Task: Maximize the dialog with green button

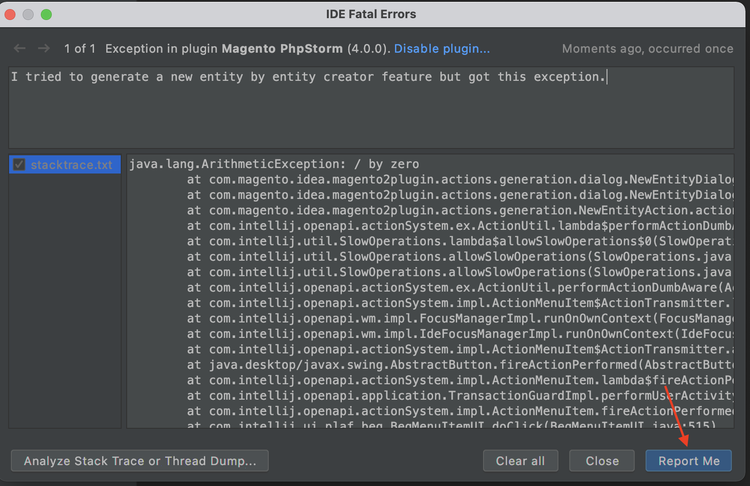Action: tap(46, 14)
